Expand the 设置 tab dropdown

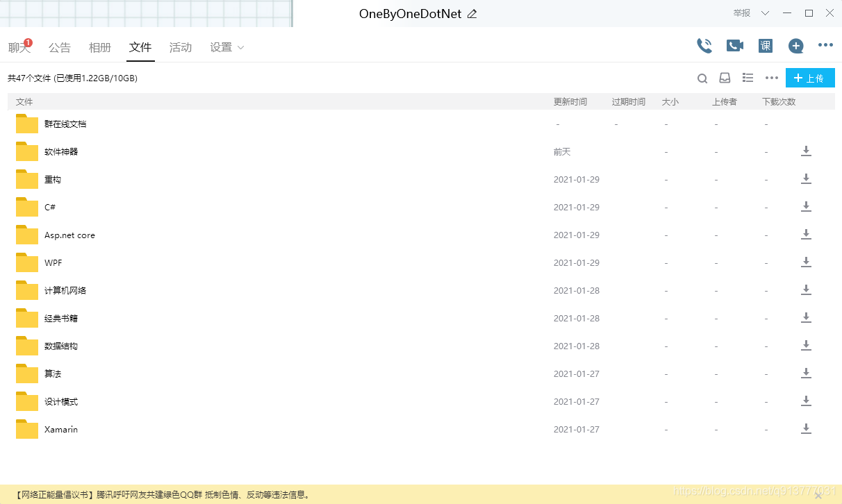tap(241, 48)
